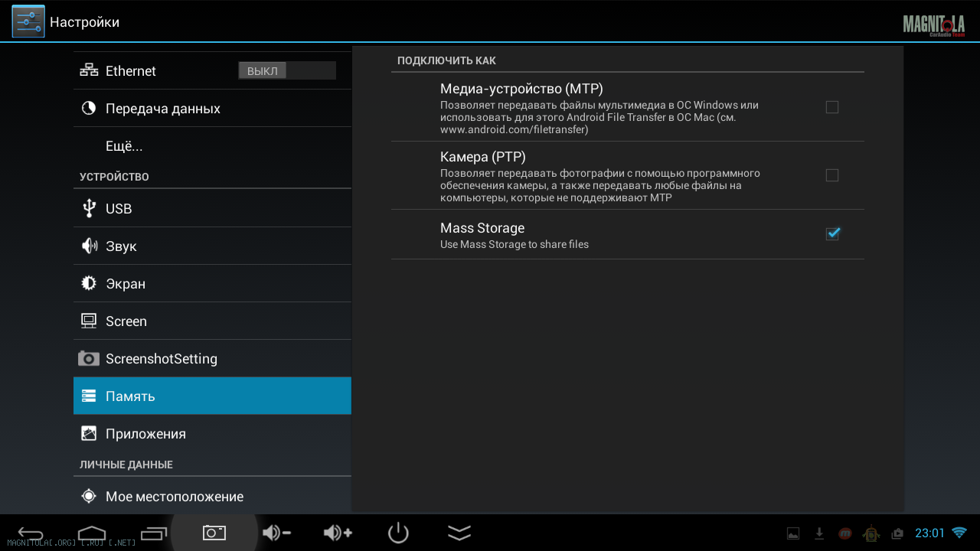Click the clock showing 23:01
This screenshot has width=980, height=551.
929,533
